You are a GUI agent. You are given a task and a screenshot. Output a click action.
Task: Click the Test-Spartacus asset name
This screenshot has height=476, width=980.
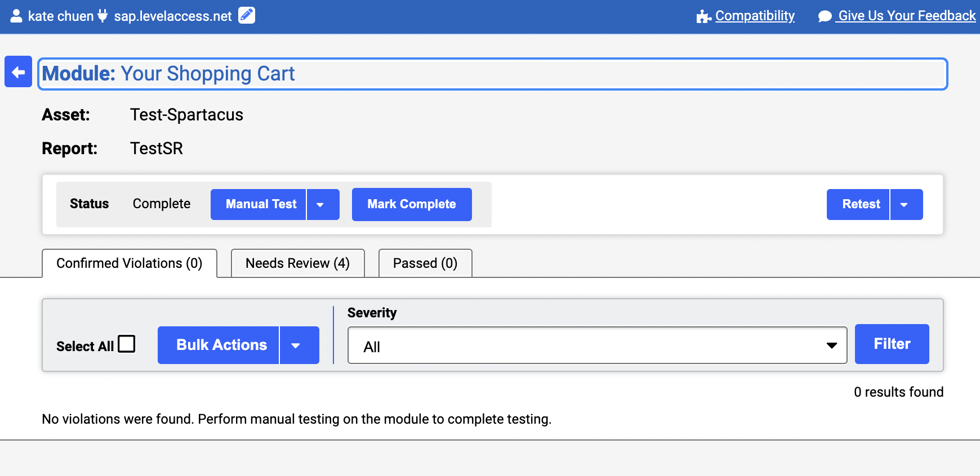click(186, 115)
